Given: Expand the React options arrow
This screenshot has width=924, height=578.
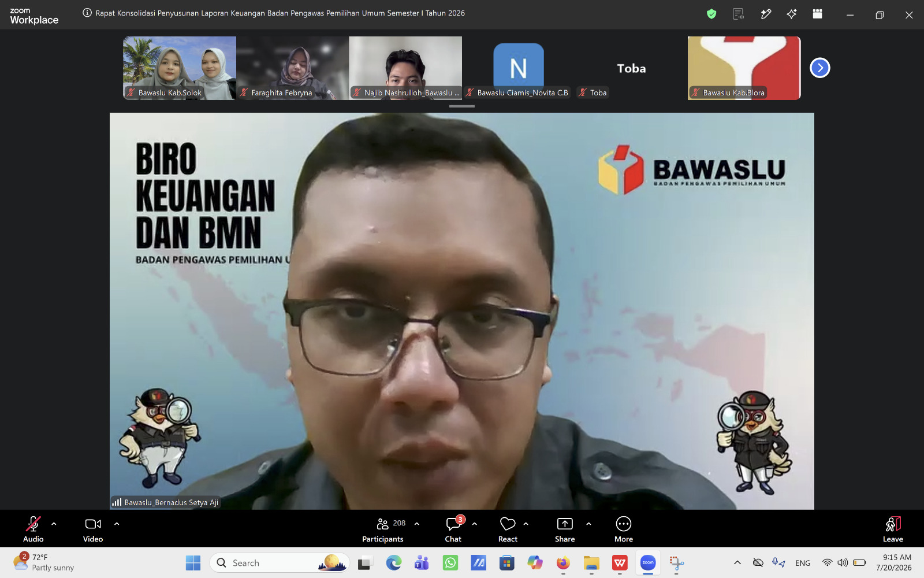Looking at the screenshot, I should pyautogui.click(x=526, y=524).
